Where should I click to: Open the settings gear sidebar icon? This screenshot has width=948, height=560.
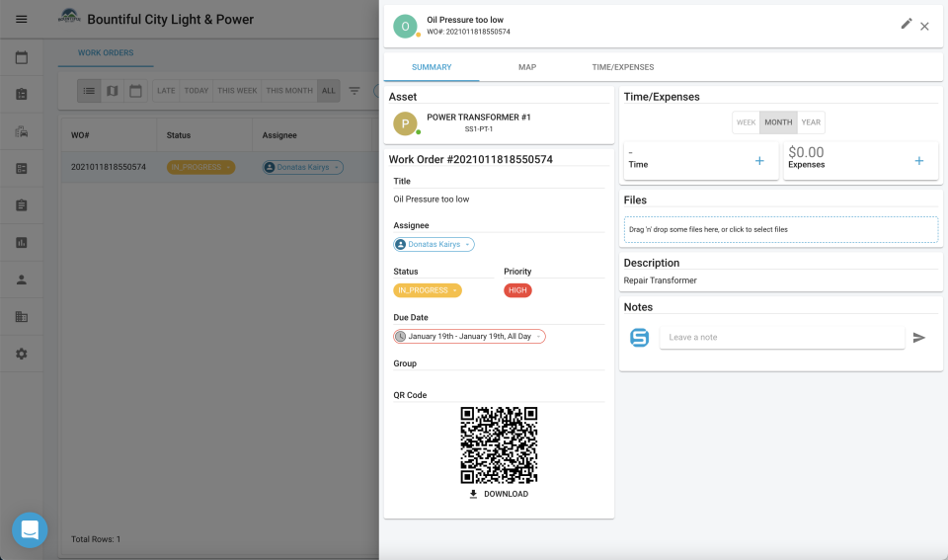pyautogui.click(x=21, y=354)
